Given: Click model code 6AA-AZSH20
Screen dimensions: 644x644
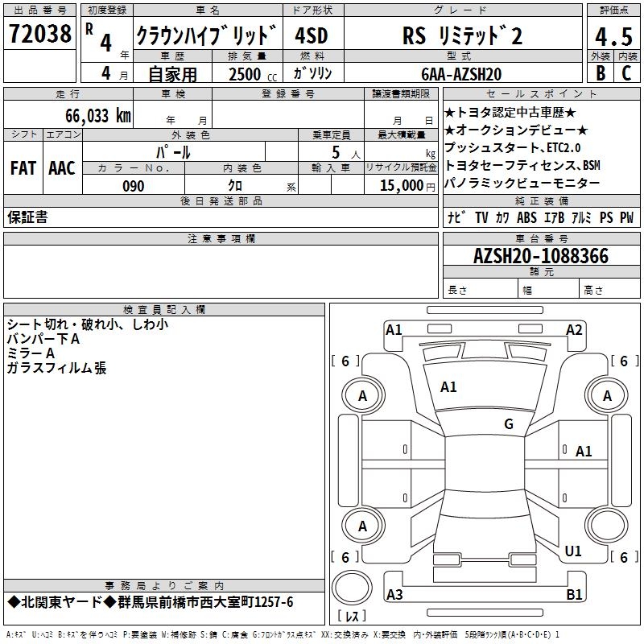Looking at the screenshot, I should tap(461, 74).
